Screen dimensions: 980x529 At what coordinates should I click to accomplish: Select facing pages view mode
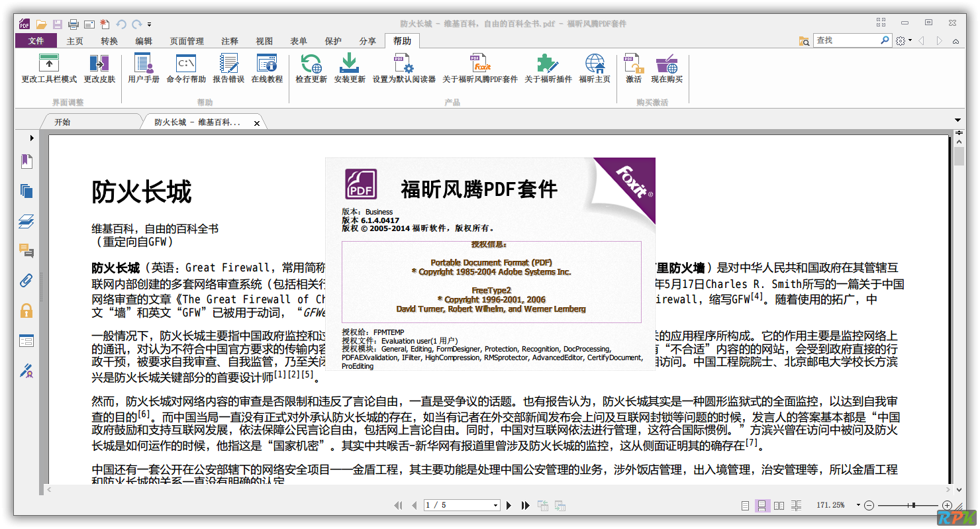tap(779, 505)
